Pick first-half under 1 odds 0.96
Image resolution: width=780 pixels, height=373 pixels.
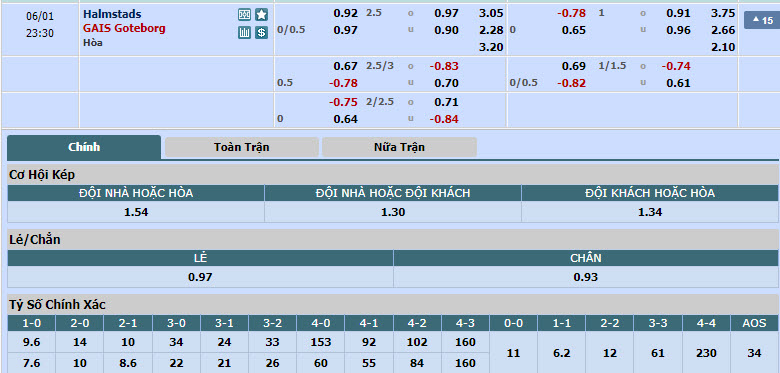[679, 30]
